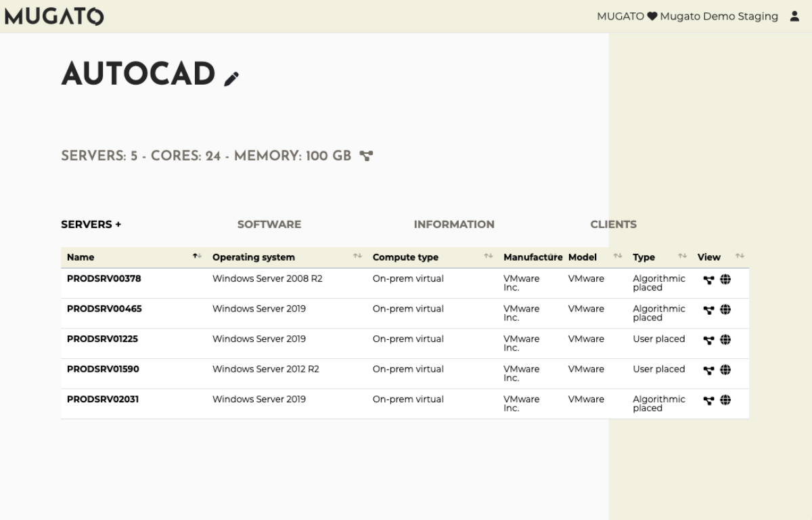Click the Servers + tab to add server
Screen dimensions: 812x520
tap(91, 224)
